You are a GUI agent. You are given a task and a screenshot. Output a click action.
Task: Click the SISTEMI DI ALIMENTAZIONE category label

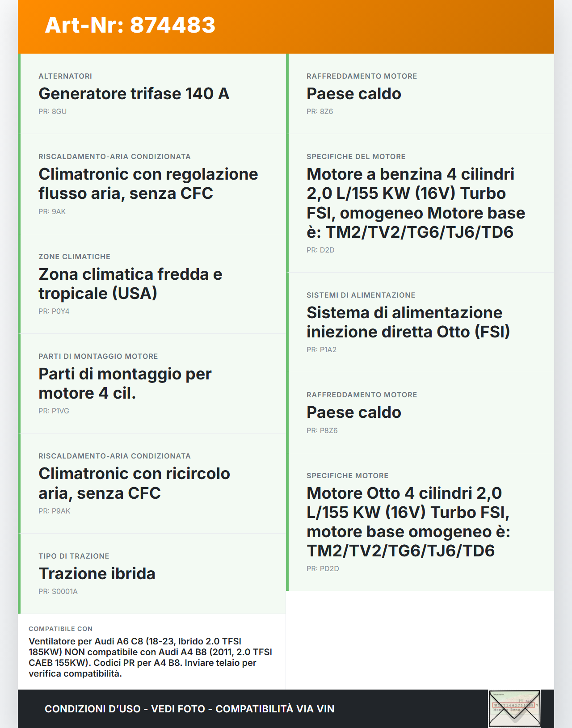[x=361, y=295]
